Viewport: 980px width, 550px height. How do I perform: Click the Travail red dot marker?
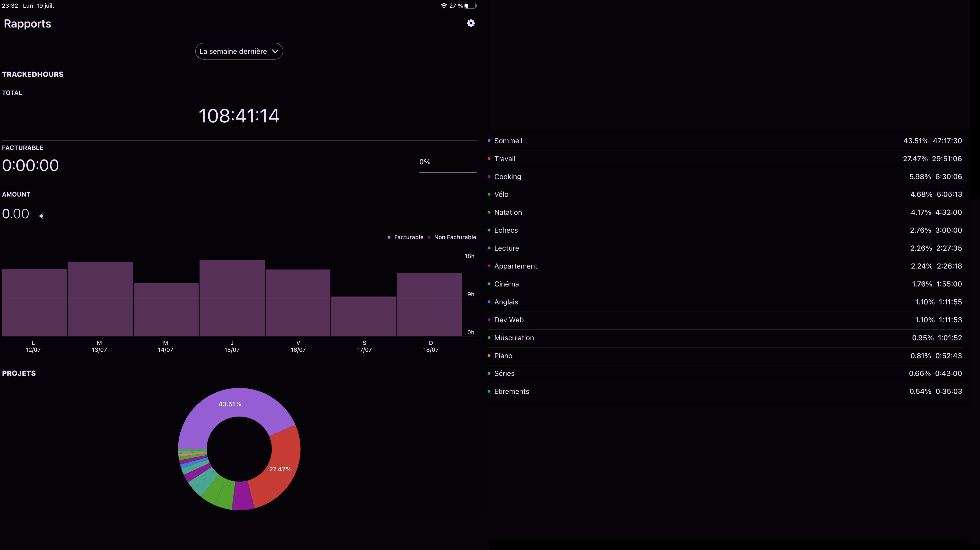489,159
